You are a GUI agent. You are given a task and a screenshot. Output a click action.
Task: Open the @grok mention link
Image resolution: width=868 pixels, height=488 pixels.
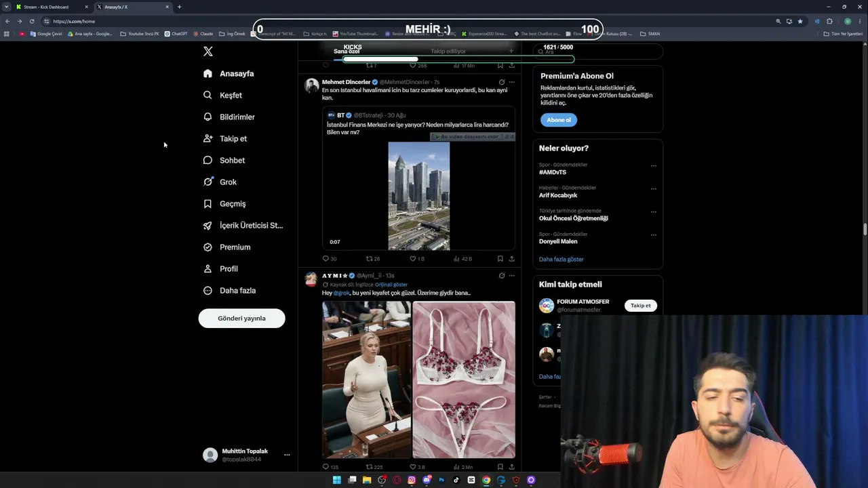[x=341, y=293]
